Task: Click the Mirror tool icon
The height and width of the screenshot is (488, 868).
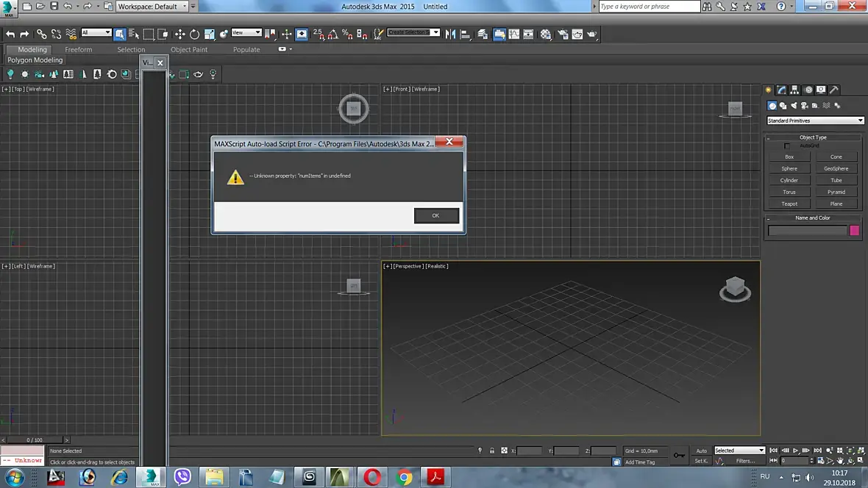Action: [x=451, y=35]
